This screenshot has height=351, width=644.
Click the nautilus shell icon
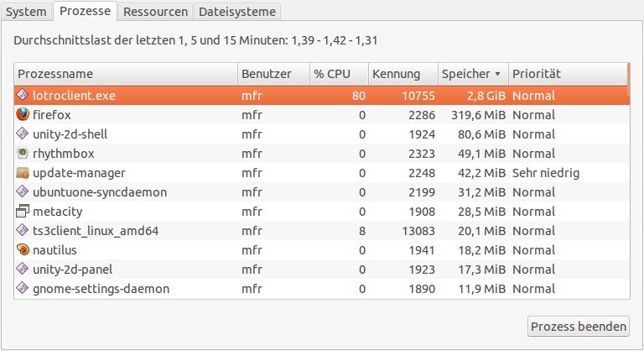pos(23,249)
